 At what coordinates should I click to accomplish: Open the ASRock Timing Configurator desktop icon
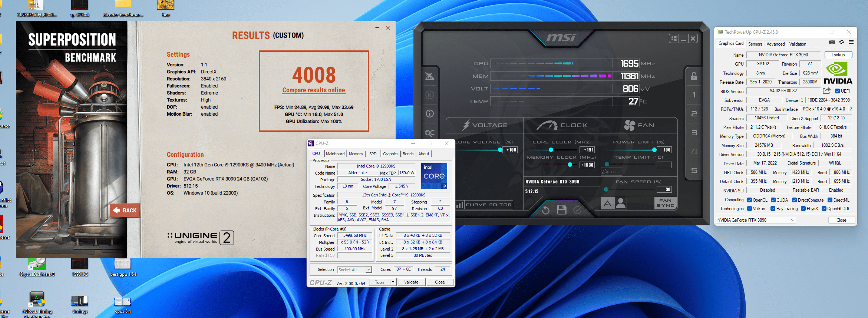pos(37,305)
